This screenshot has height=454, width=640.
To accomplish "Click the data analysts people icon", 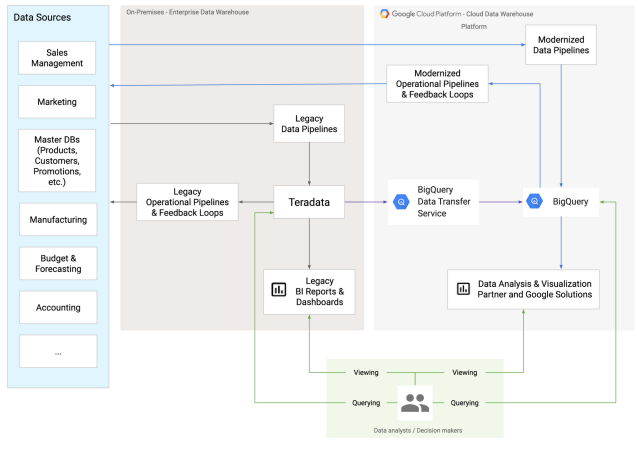I will click(x=415, y=403).
